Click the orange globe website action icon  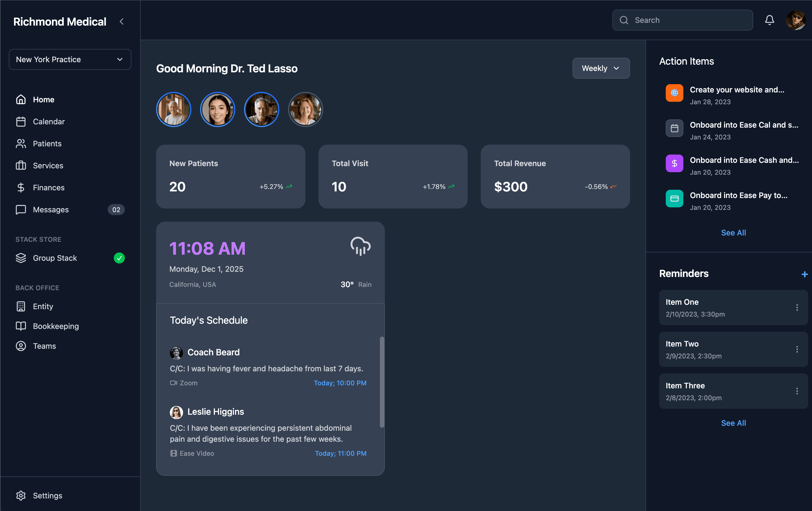pos(674,93)
